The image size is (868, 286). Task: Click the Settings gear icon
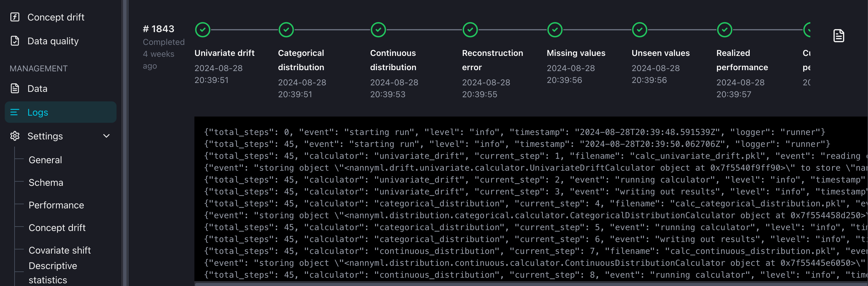(15, 136)
